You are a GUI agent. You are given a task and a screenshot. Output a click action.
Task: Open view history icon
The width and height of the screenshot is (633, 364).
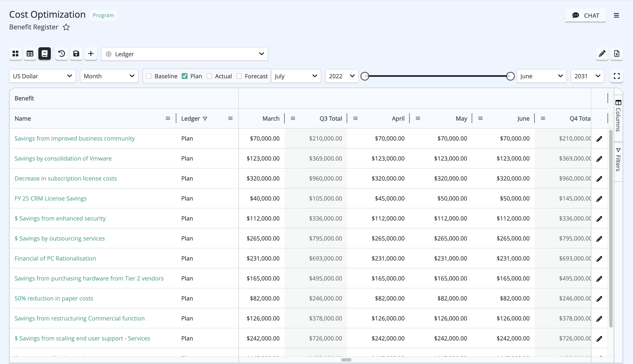[61, 54]
